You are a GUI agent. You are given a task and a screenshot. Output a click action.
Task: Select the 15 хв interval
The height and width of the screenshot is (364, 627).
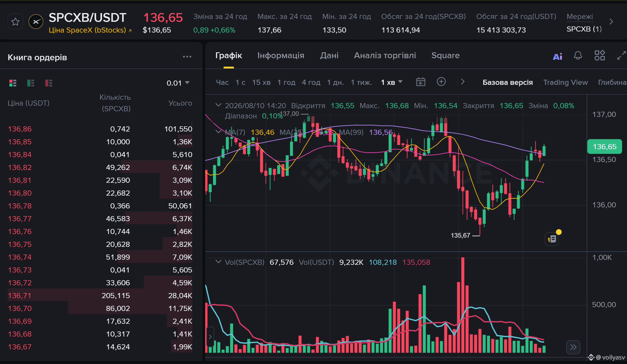261,82
